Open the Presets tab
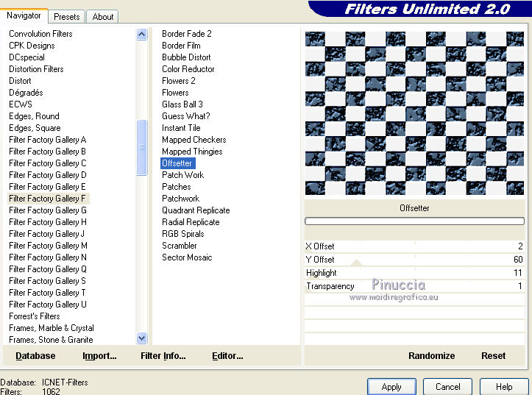This screenshot has width=532, height=395. click(x=66, y=17)
